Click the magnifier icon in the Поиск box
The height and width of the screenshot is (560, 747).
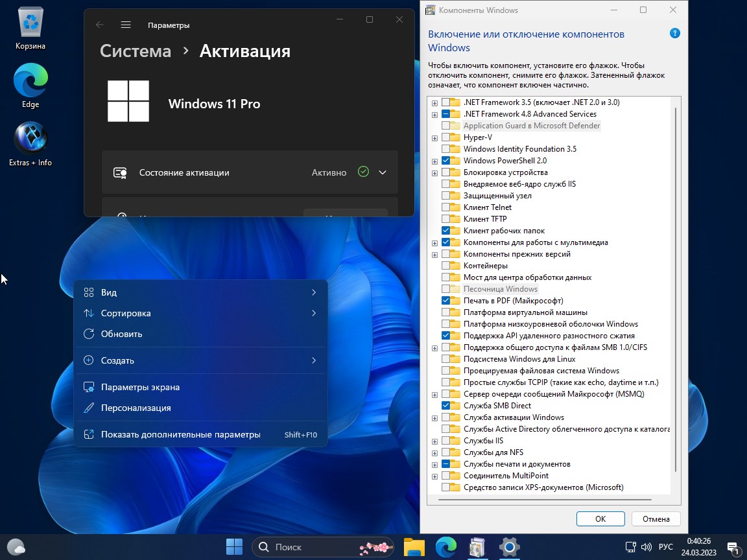click(x=263, y=547)
